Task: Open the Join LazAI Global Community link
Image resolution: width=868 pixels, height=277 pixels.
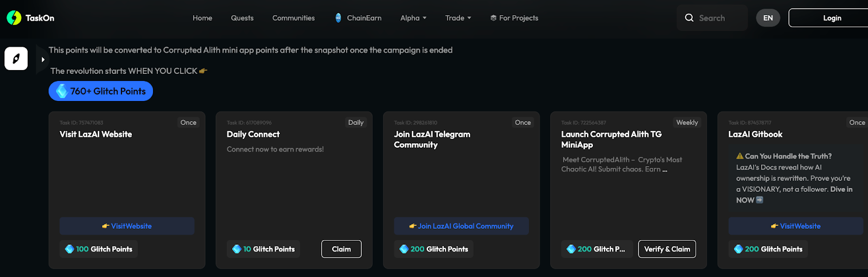Action: coord(462,226)
